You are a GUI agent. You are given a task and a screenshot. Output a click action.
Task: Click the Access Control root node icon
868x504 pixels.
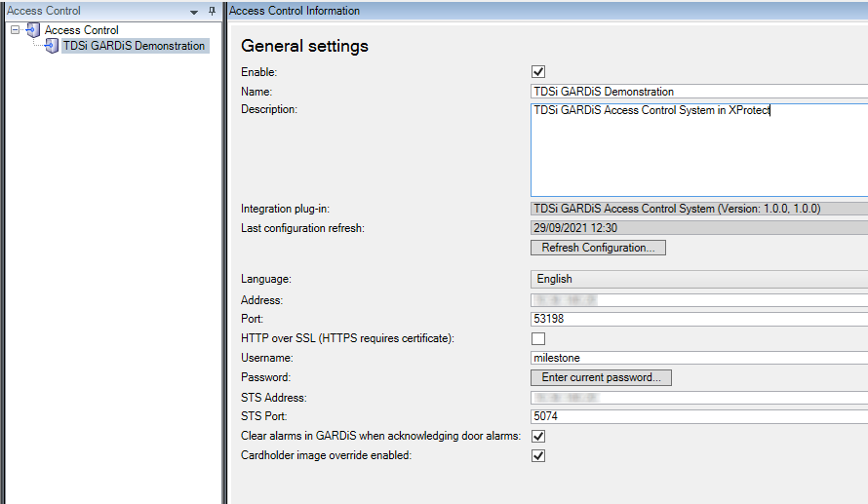point(33,30)
